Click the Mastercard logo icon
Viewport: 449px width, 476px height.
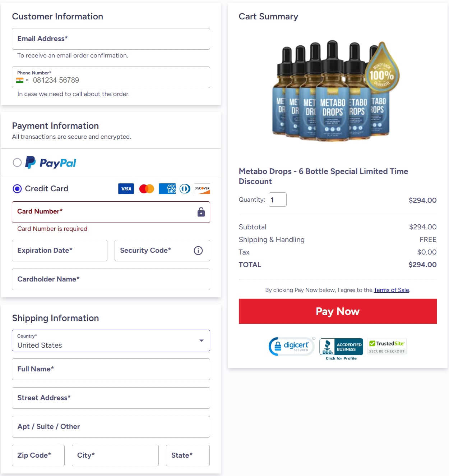[147, 189]
